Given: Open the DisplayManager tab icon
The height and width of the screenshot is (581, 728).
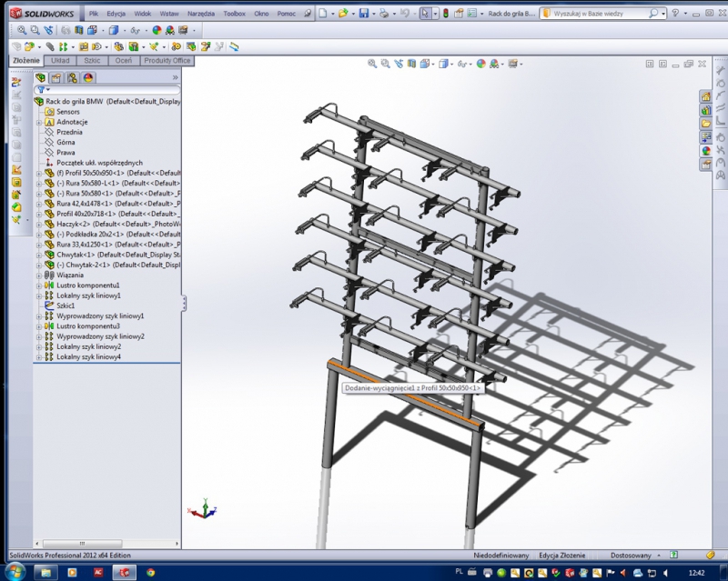Looking at the screenshot, I should point(88,78).
